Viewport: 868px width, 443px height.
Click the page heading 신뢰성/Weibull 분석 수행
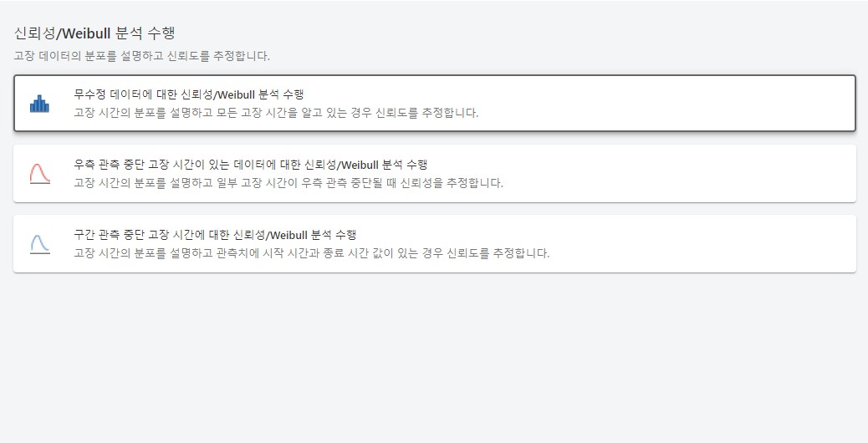click(x=94, y=33)
